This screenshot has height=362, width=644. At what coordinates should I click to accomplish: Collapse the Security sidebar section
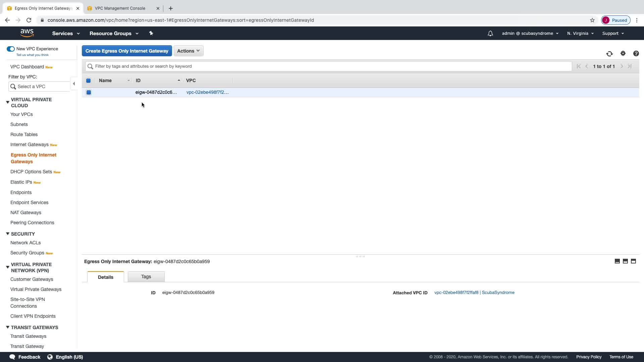(x=8, y=234)
